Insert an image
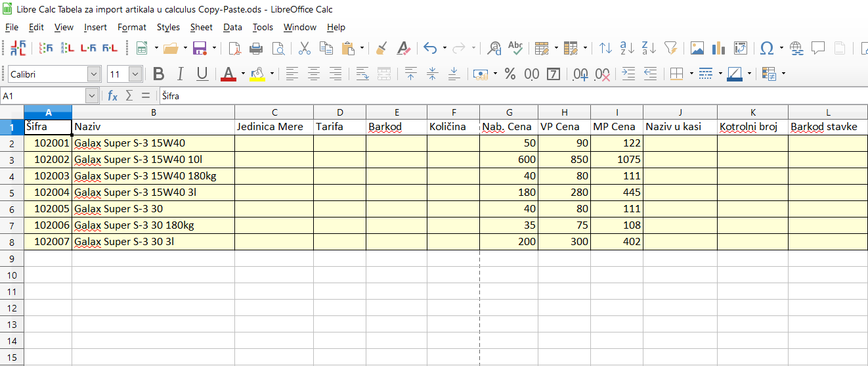 coord(697,48)
